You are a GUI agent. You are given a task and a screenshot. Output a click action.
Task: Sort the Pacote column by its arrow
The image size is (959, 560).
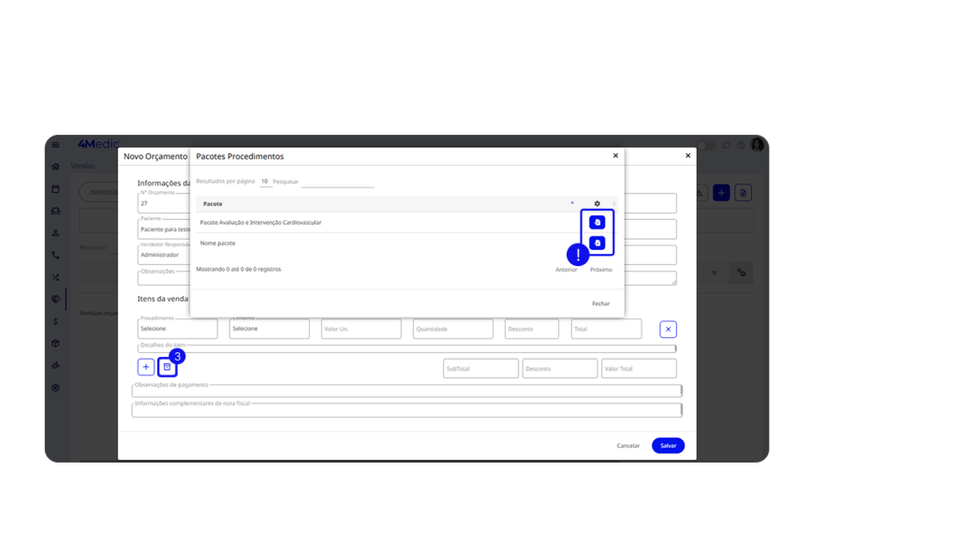click(x=572, y=203)
